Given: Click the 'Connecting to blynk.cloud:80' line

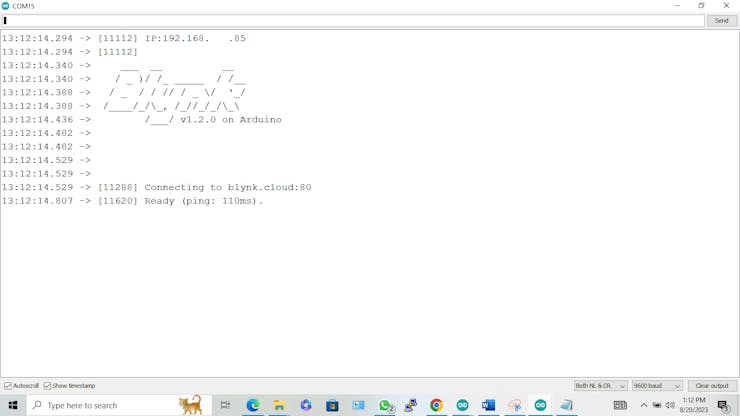Looking at the screenshot, I should (x=227, y=187).
